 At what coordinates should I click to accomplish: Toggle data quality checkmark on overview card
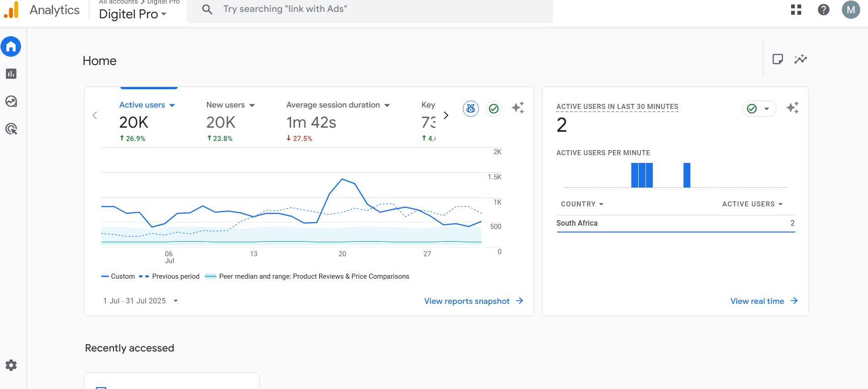coord(494,108)
